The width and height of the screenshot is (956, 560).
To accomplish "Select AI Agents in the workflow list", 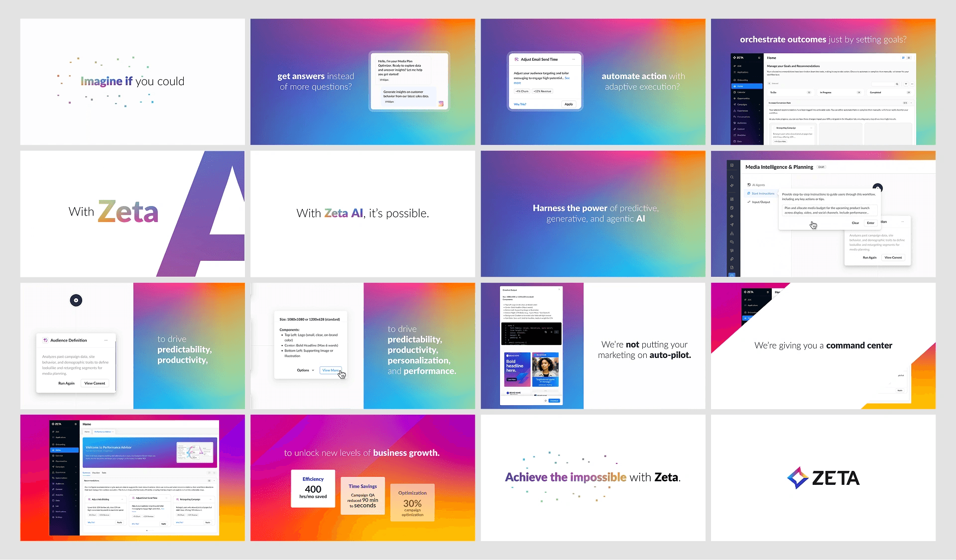I will tap(758, 185).
